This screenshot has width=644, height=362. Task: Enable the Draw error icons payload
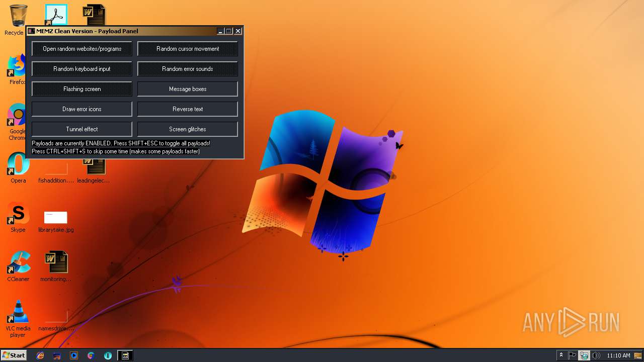[82, 109]
